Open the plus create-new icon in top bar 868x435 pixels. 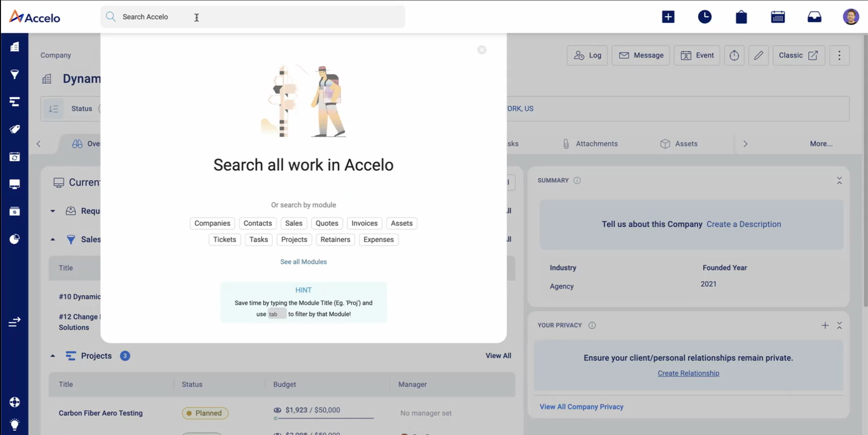point(668,17)
